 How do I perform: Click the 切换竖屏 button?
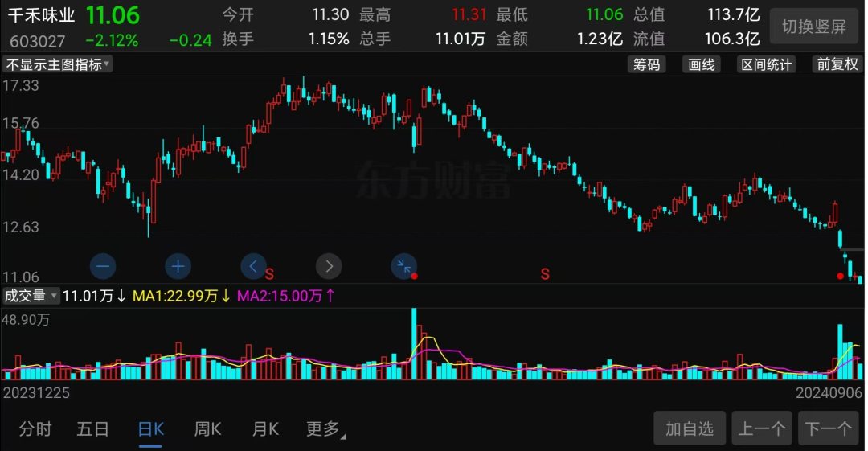pyautogui.click(x=813, y=27)
